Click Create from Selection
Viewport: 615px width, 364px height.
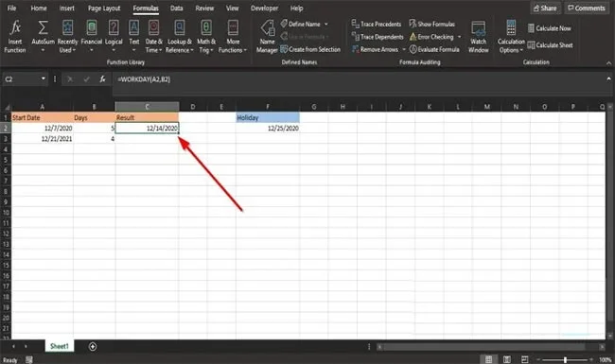point(310,49)
